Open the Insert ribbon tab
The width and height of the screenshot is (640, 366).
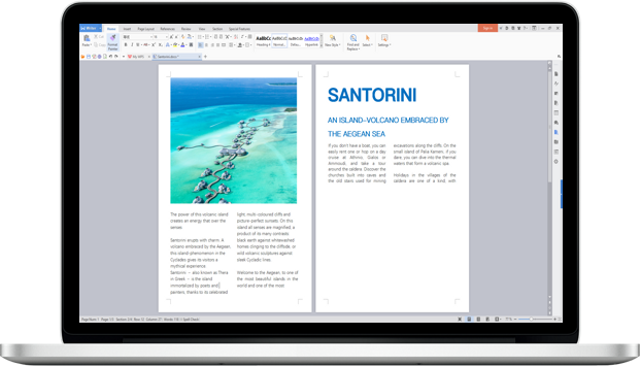click(x=127, y=29)
